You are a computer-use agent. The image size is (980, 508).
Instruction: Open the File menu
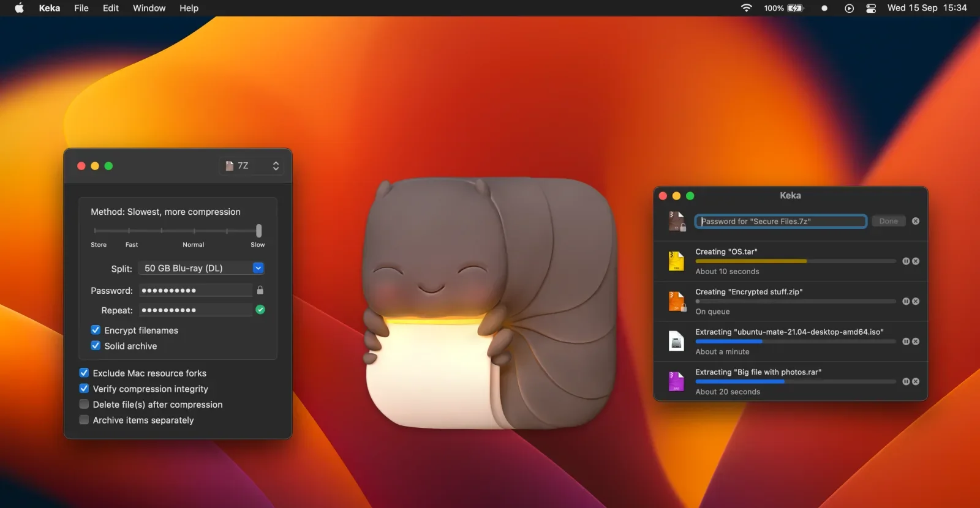[x=81, y=8]
